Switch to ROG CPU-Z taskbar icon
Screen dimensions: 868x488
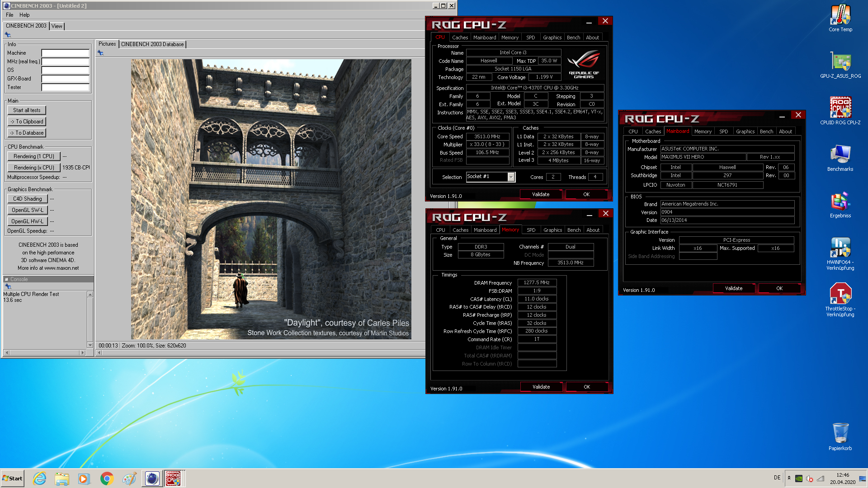click(x=174, y=479)
